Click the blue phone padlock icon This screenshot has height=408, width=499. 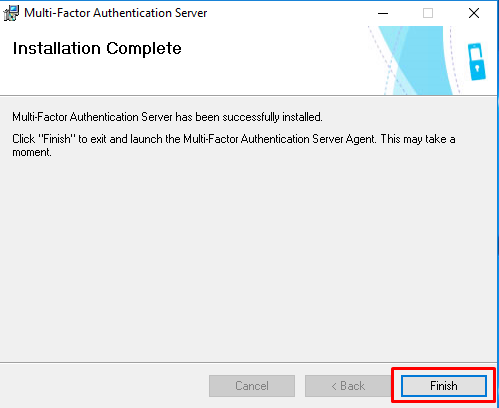(477, 62)
